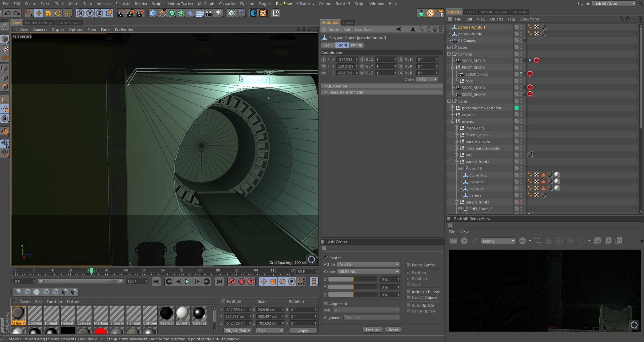The width and height of the screenshot is (644, 342).
Task: Open Object (Rel) coordinate mode dropdown
Action: pos(238,331)
